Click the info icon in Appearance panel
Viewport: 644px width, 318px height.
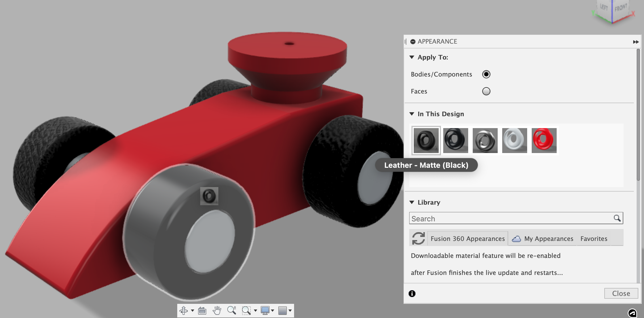point(412,294)
